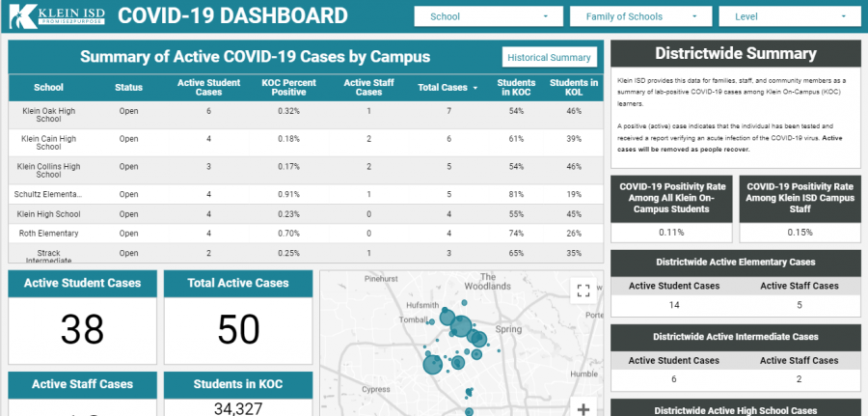Click the Active Student Cases 38 scorecard
The width and height of the screenshot is (868, 416).
[83, 318]
